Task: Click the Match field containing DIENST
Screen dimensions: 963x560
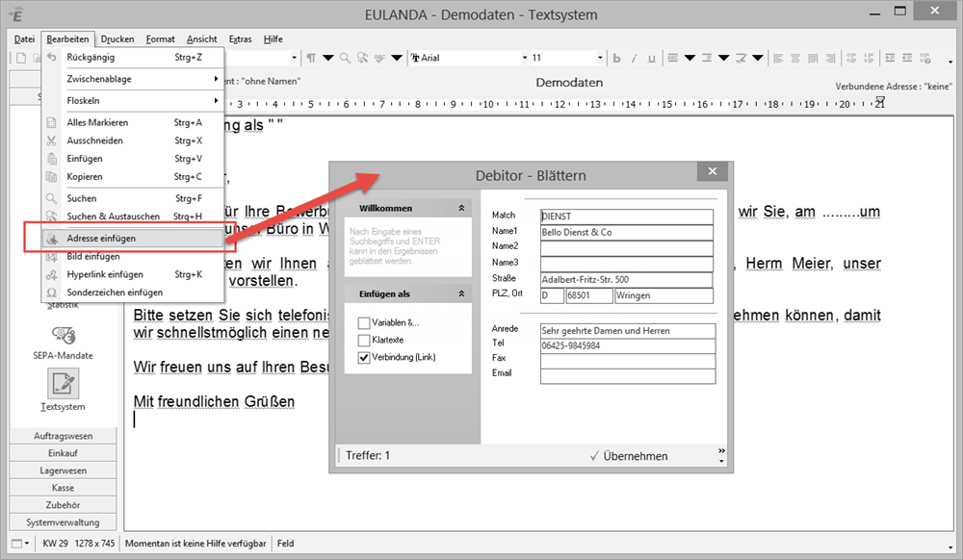Action: (x=627, y=216)
